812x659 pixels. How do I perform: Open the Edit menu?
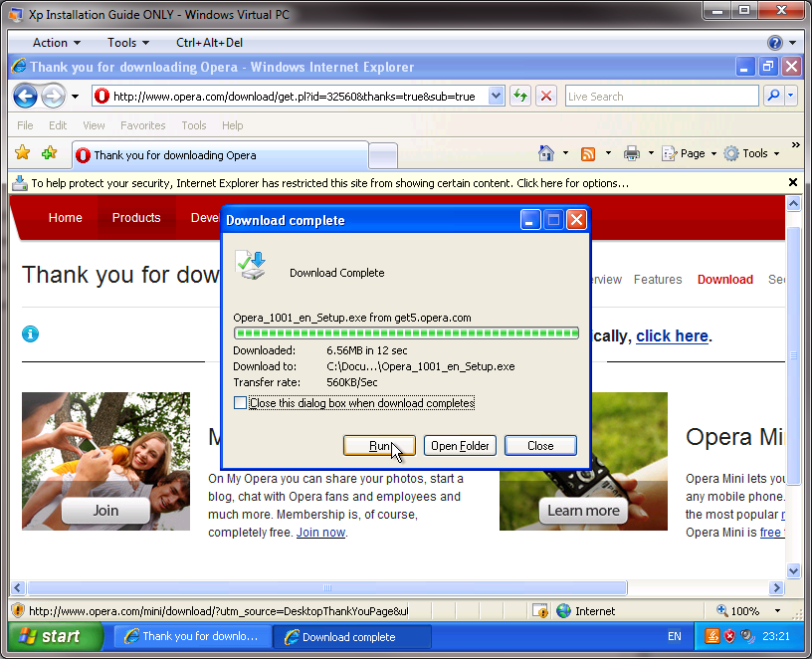coord(58,125)
